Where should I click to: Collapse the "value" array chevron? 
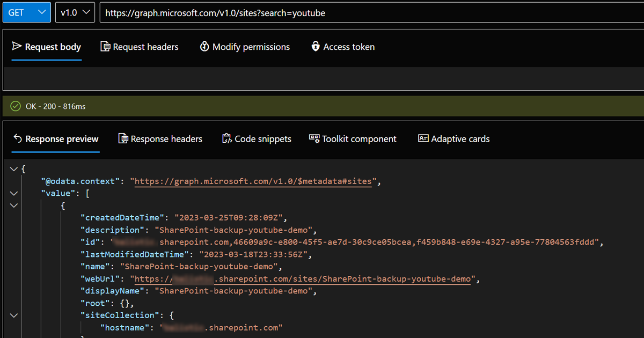click(14, 193)
